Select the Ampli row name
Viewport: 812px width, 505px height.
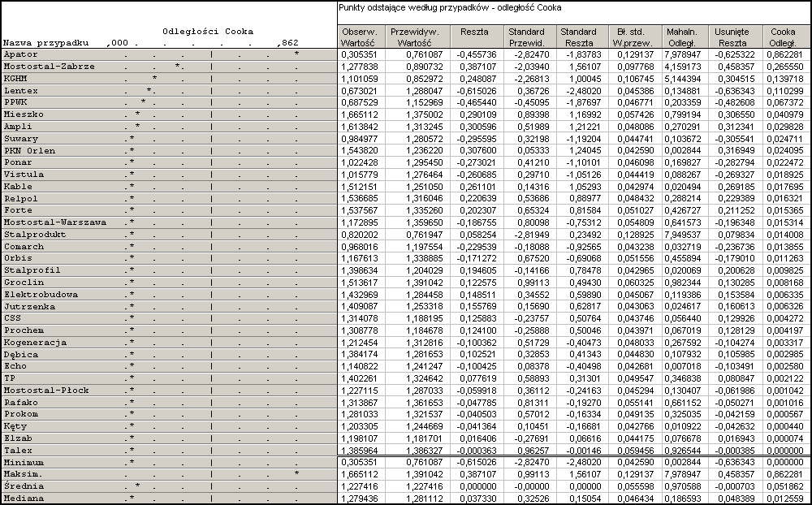coord(18,127)
